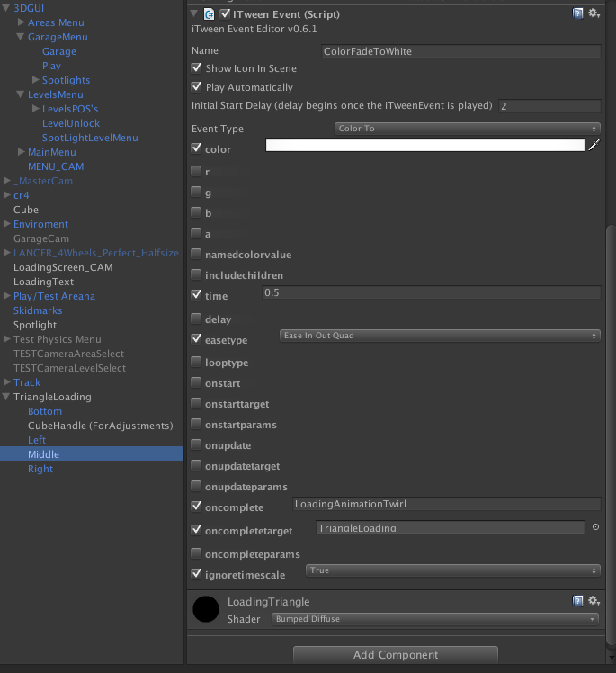
Task: Enable the onupdatetarget checkbox
Action: pos(196,465)
